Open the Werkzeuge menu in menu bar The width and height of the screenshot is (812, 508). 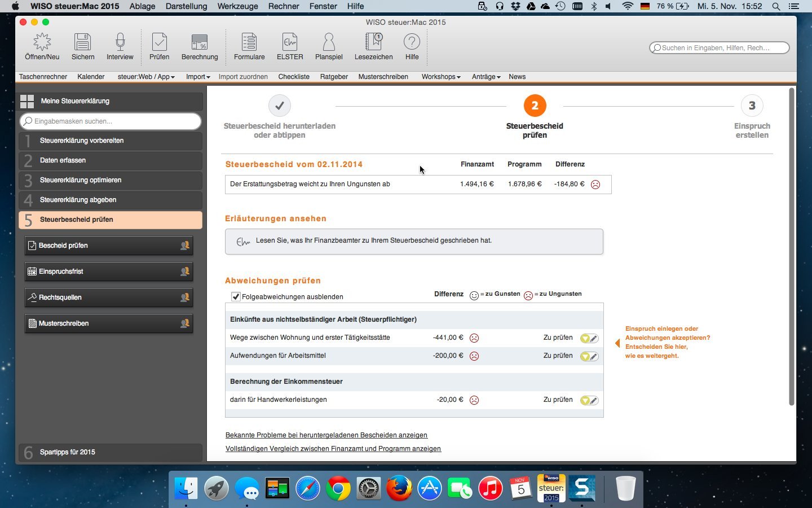point(237,6)
